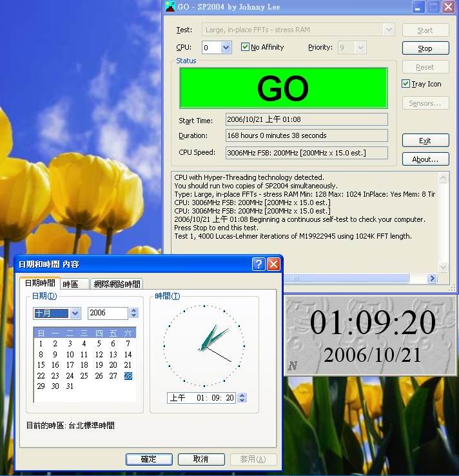Click the log line "CPU with Hyper-Threading technology detected."

249,177
